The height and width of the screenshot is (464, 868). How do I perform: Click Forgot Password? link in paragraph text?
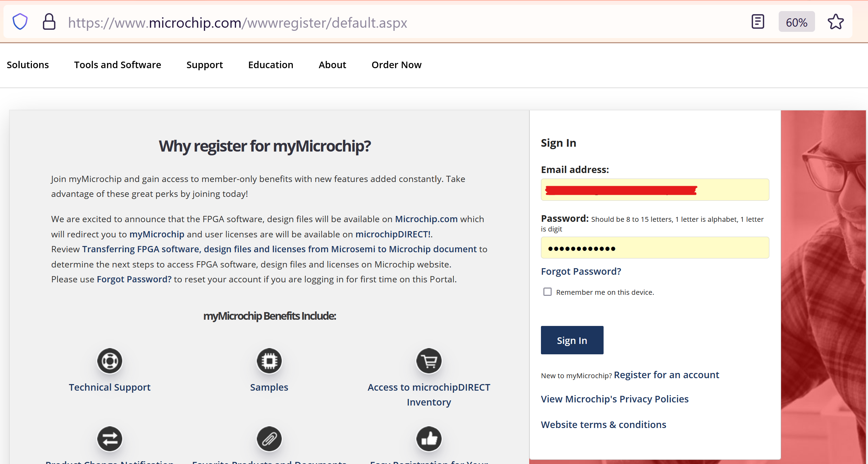[x=134, y=279]
